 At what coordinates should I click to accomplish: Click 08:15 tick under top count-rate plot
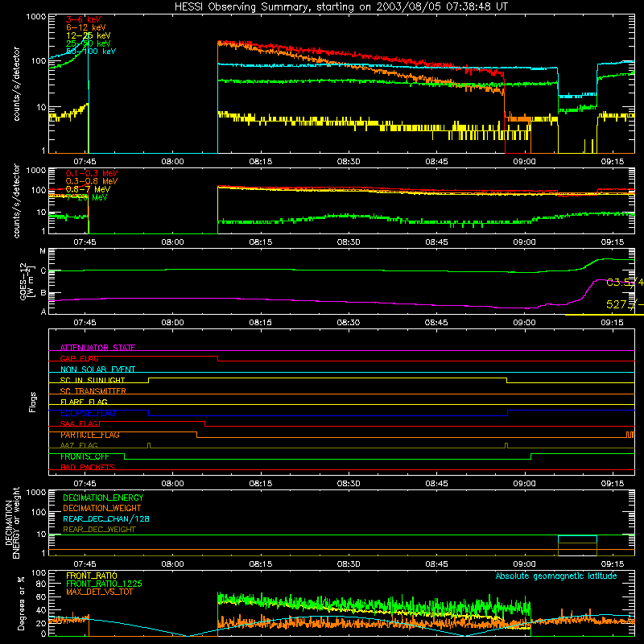click(260, 162)
